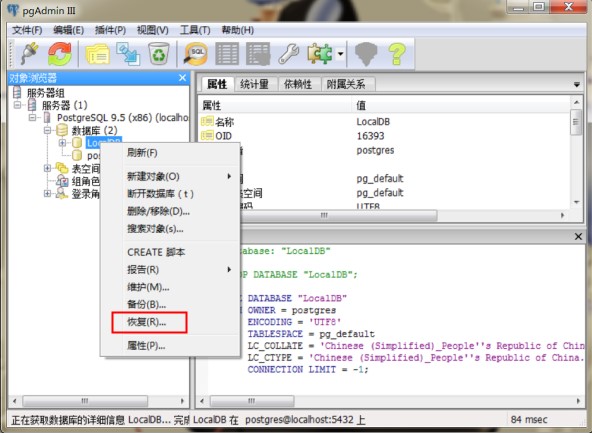This screenshot has width=592, height=433.
Task: Click the 表空间 tablespace folder icon
Action: (x=62, y=168)
